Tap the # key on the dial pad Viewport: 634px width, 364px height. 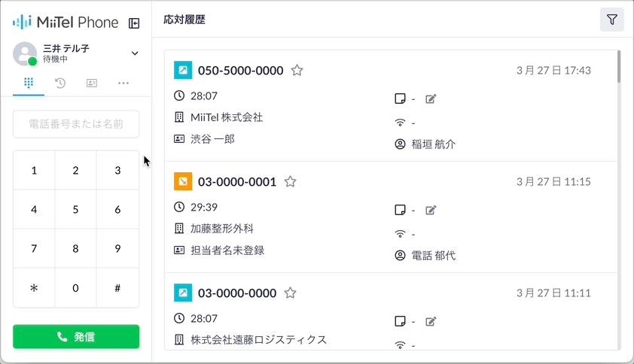(117, 288)
